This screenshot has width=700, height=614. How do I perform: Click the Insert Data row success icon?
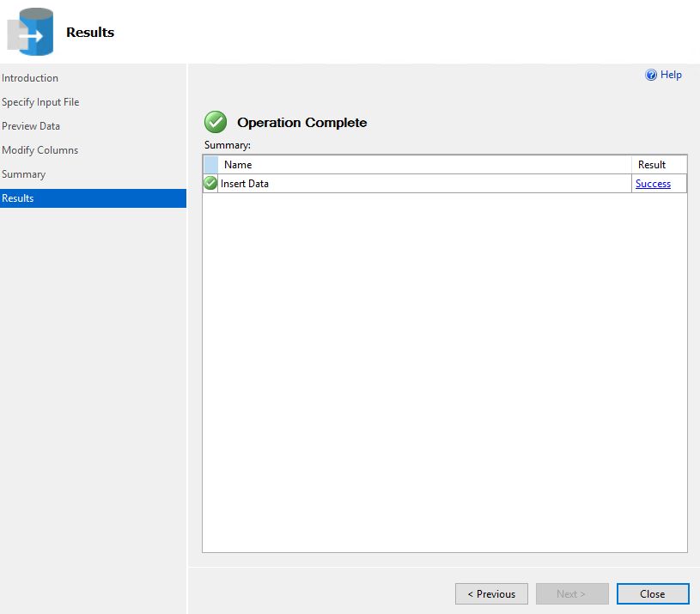pos(210,183)
